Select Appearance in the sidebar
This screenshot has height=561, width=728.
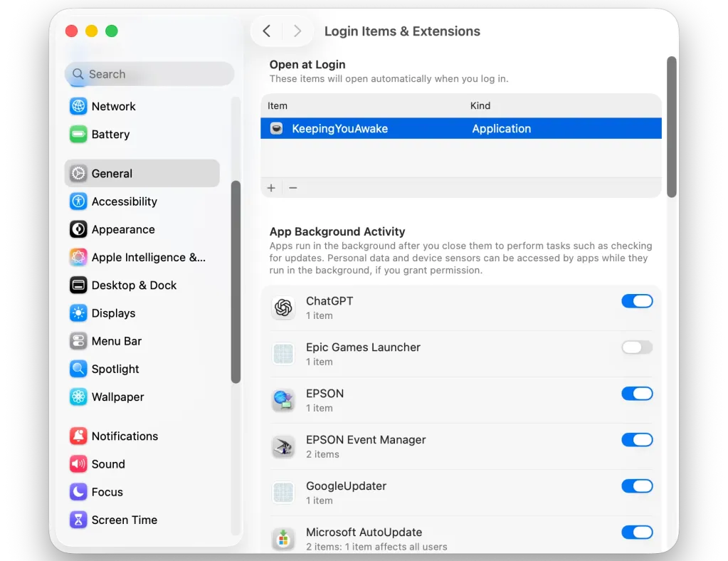point(122,229)
